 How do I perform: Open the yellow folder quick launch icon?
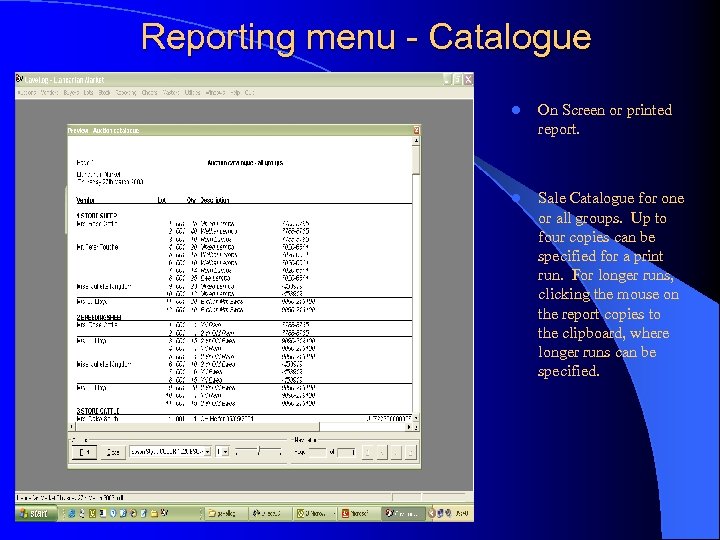tap(154, 513)
